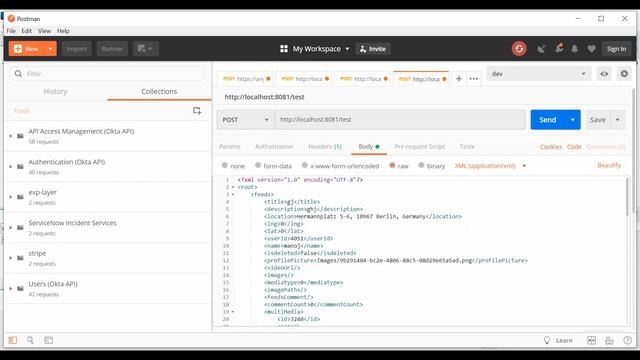Open the File menu
The height and width of the screenshot is (360, 640).
pos(11,31)
